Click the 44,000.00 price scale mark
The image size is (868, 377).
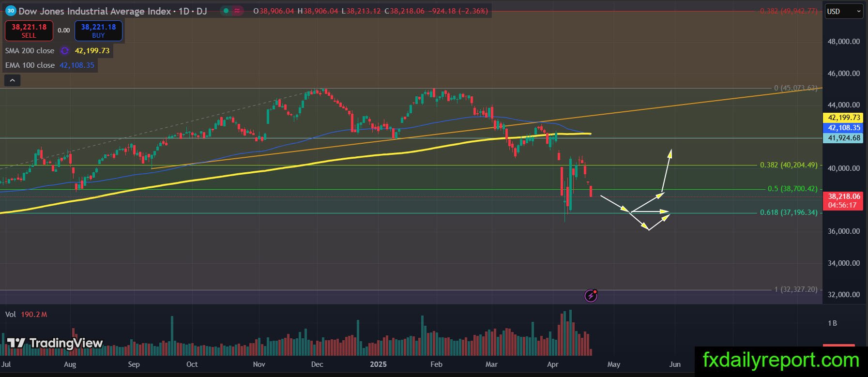[844, 105]
